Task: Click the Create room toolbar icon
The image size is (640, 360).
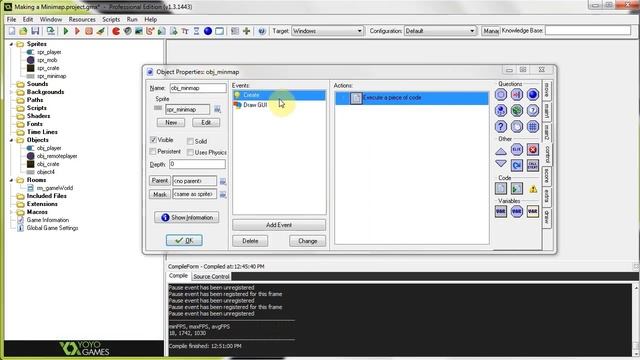Action: point(220,31)
